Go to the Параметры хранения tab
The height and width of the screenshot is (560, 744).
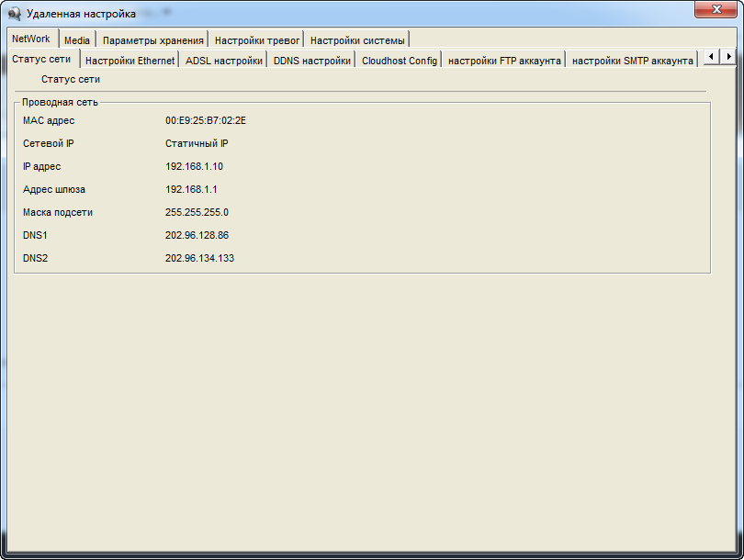point(152,40)
